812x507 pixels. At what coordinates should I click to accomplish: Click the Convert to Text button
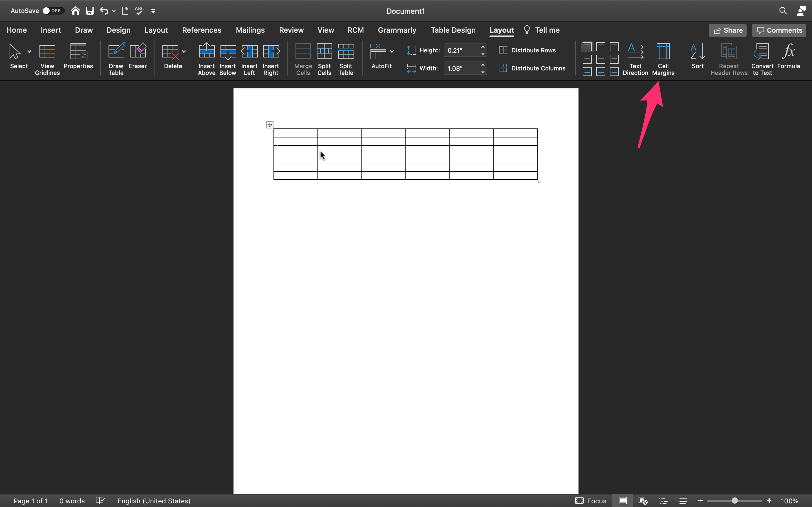[762, 58]
